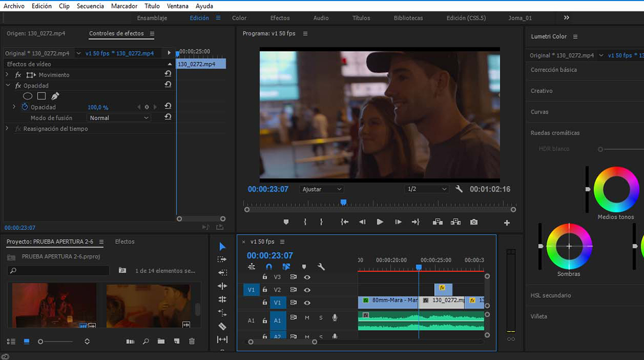
Task: Toggle the fx switch for Movimiento
Action: pos(18,75)
